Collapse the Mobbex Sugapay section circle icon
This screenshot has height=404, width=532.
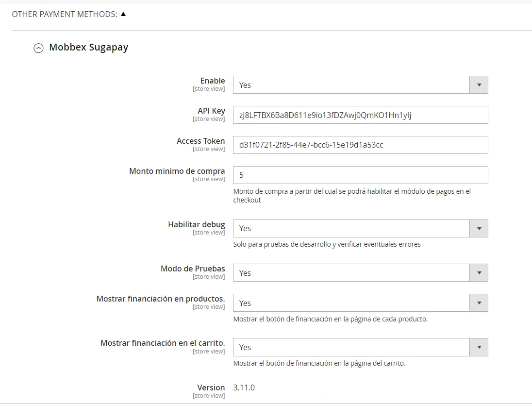point(38,48)
